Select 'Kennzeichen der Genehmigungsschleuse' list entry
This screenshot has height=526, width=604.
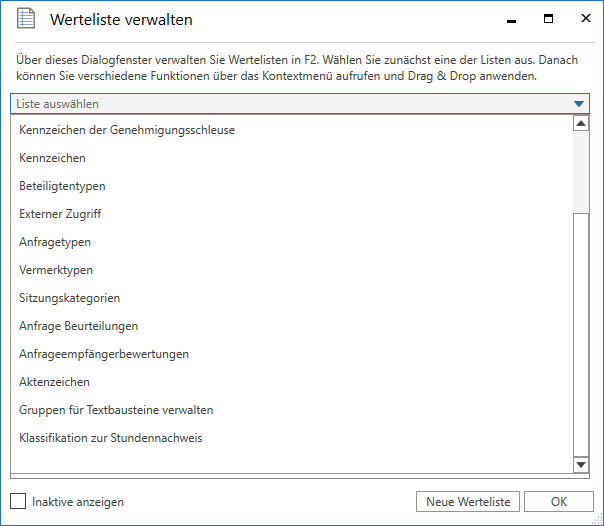(x=127, y=130)
